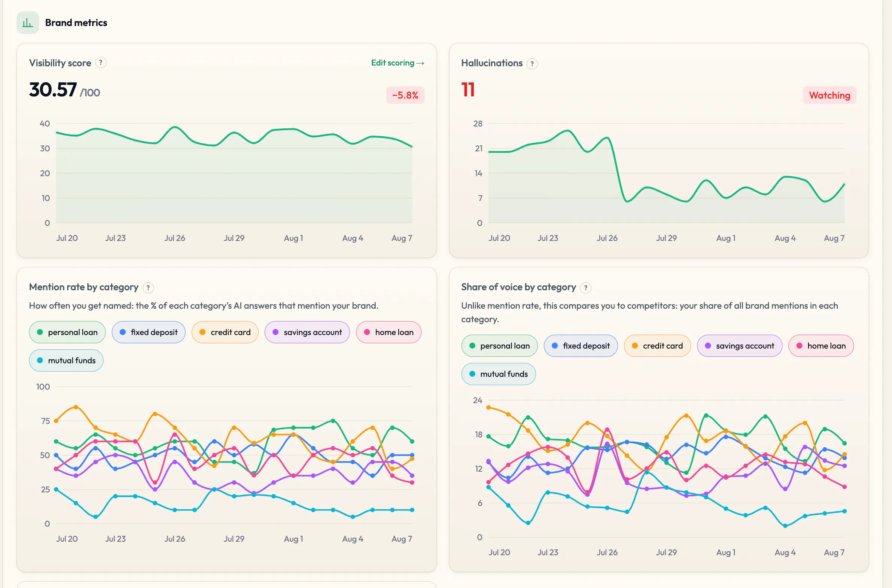The height and width of the screenshot is (588, 892).
Task: Click the Brand metrics bar chart icon
Action: 28,23
